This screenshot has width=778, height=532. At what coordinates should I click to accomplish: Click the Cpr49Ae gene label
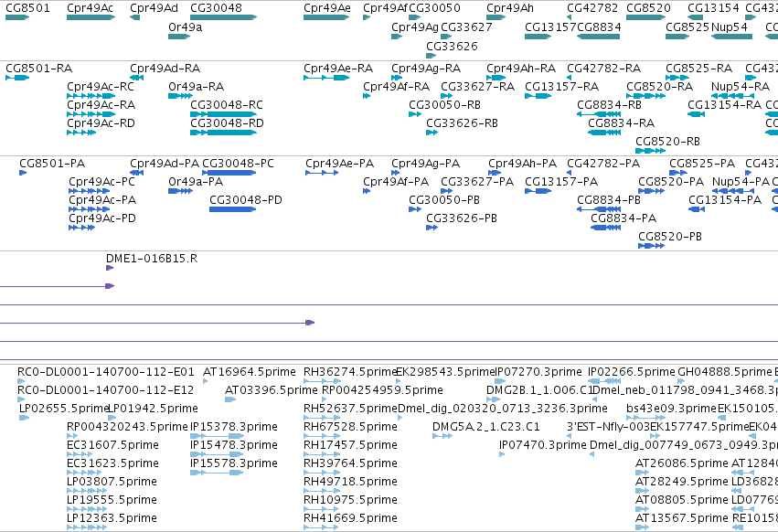click(x=327, y=8)
